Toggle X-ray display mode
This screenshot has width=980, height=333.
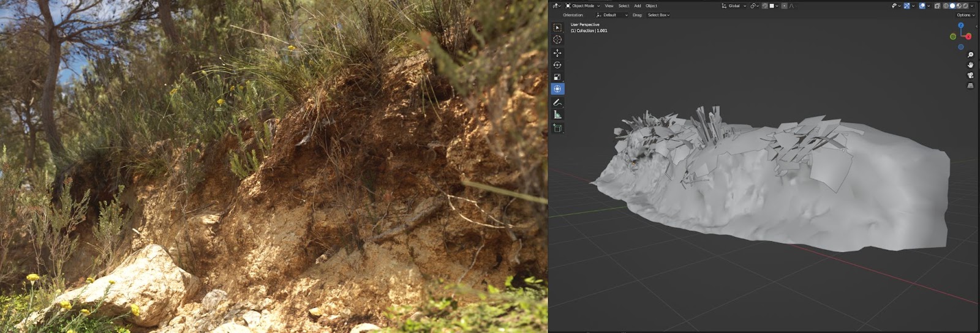[x=937, y=6]
